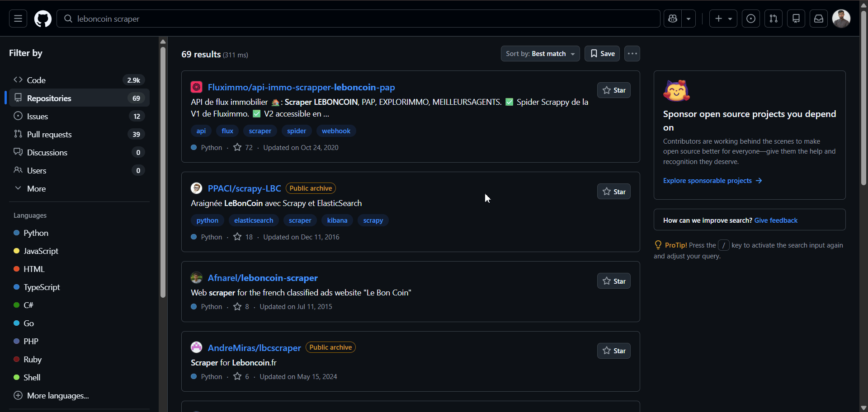Star the Afnarel/leboncoin-scraper repository

tap(614, 281)
